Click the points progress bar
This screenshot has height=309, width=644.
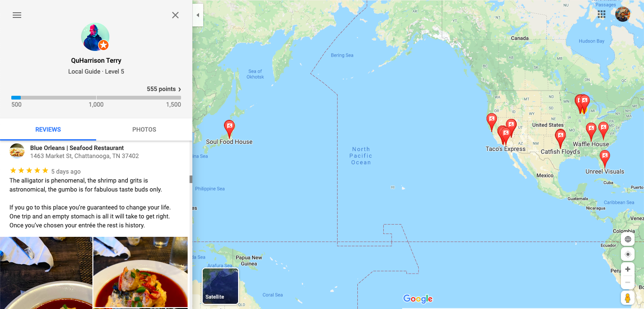[96, 98]
